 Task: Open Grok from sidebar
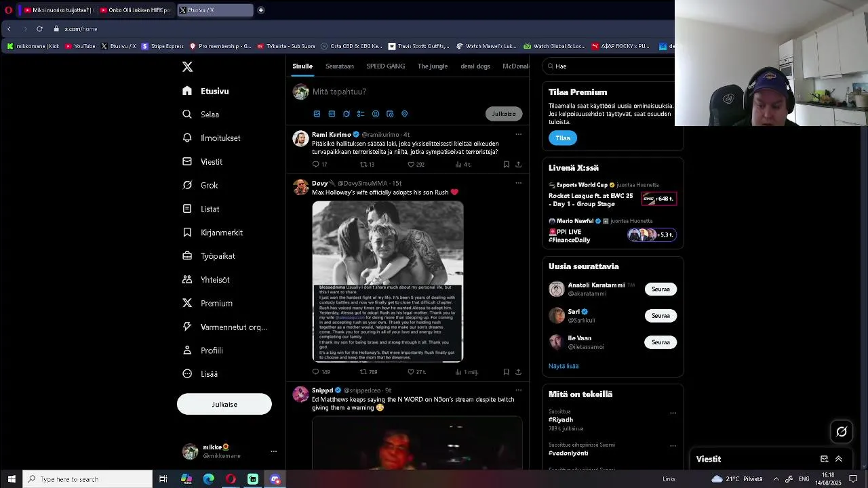click(x=201, y=185)
